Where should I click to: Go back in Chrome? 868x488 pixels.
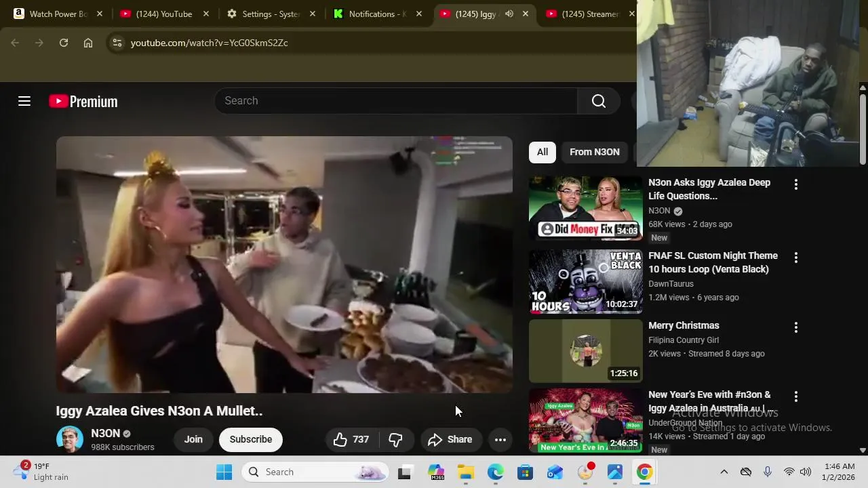15,43
